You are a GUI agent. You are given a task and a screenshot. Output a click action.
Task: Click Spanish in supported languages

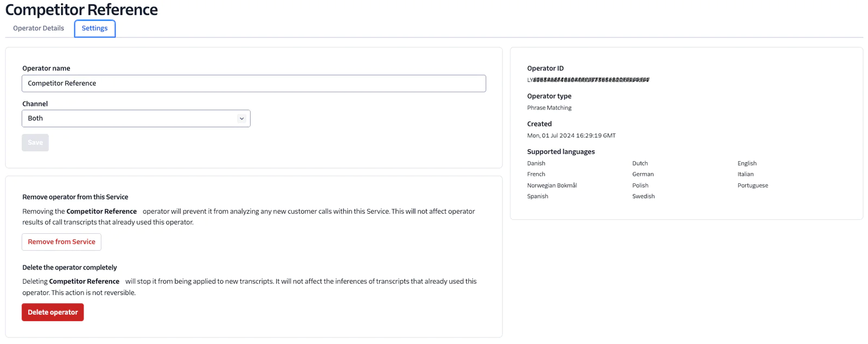click(538, 196)
